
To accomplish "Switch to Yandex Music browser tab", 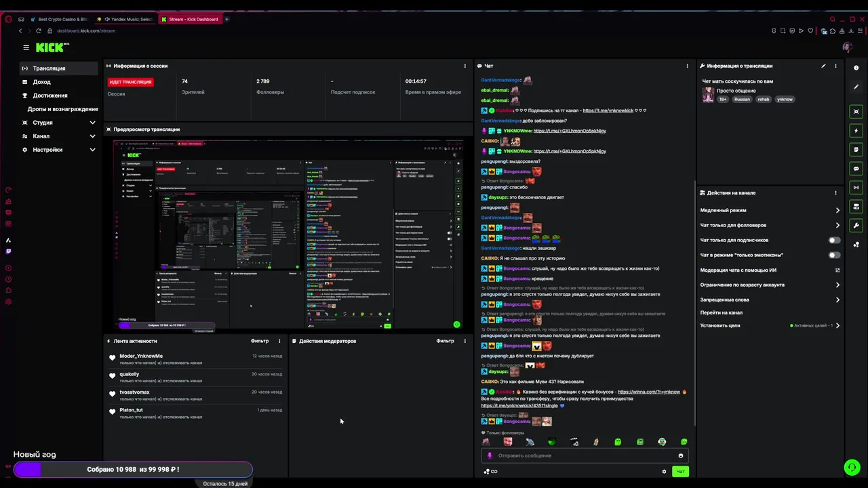I will [126, 19].
